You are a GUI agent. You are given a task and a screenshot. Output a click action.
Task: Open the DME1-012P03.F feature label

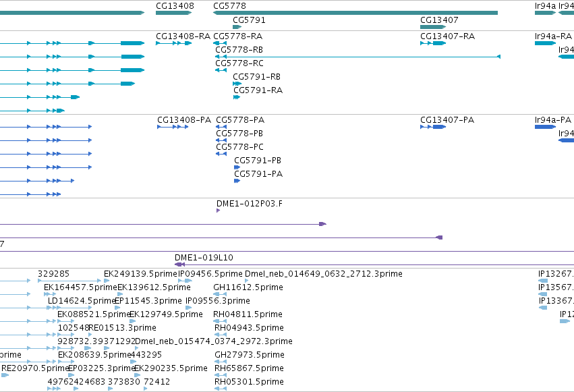[x=250, y=204]
